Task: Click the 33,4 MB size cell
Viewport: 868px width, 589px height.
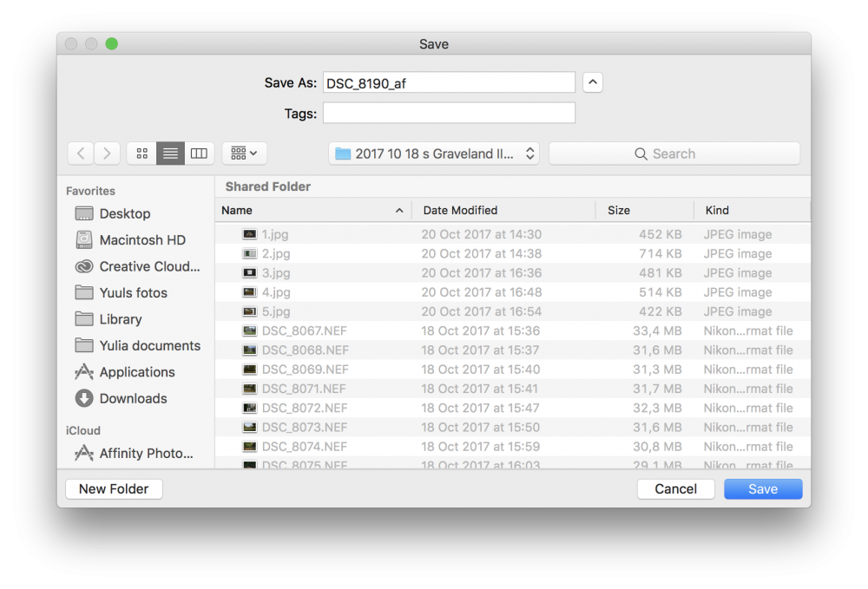Action: pyautogui.click(x=657, y=330)
